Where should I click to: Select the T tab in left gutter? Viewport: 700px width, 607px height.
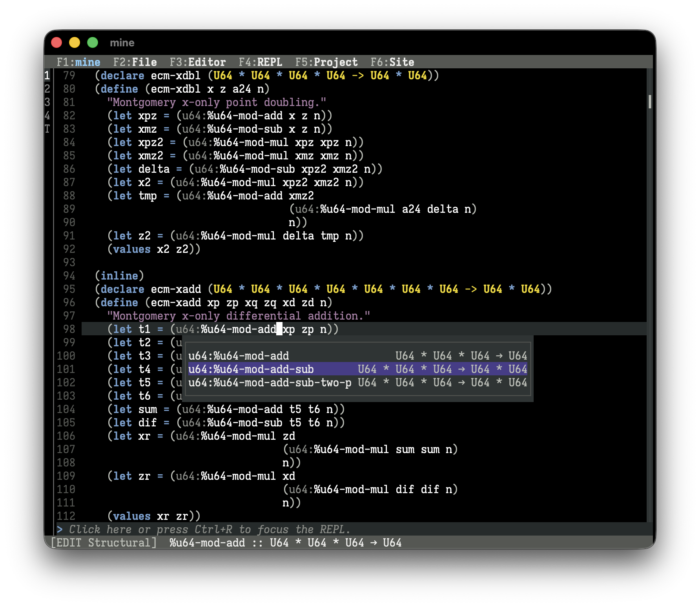pos(47,129)
